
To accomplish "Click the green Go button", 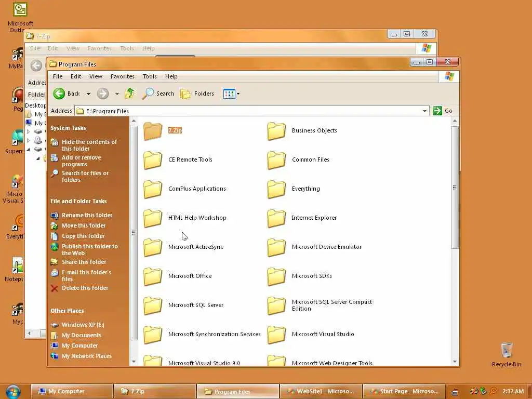I will pos(443,111).
